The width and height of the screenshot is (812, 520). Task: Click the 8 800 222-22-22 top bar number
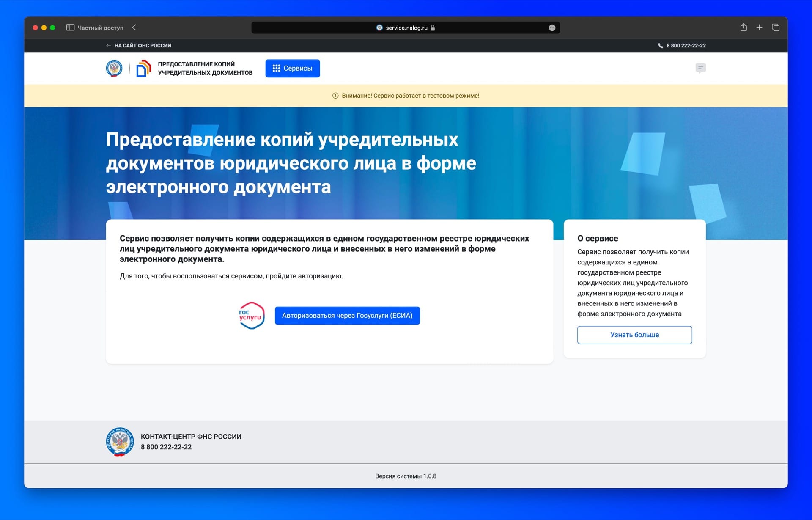coord(686,46)
